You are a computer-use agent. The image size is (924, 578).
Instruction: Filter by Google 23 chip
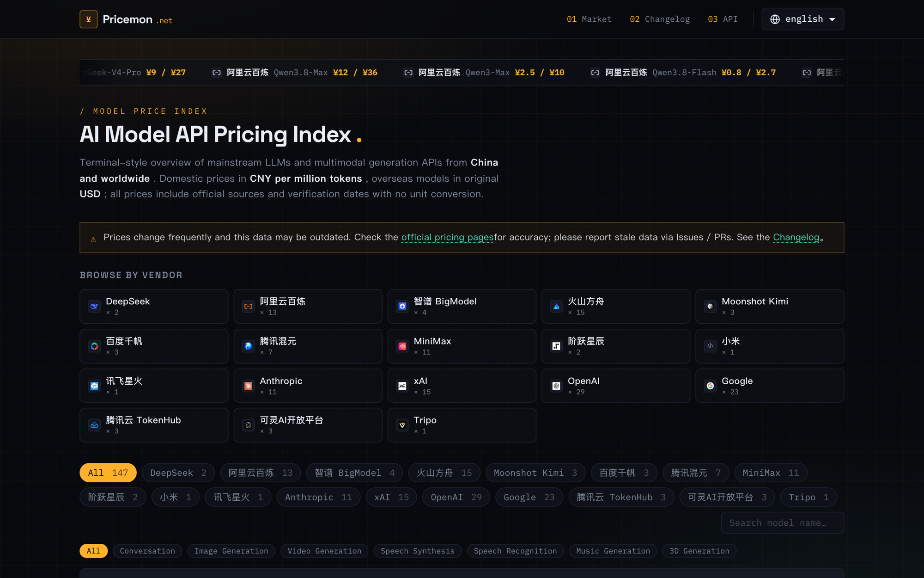[529, 497]
